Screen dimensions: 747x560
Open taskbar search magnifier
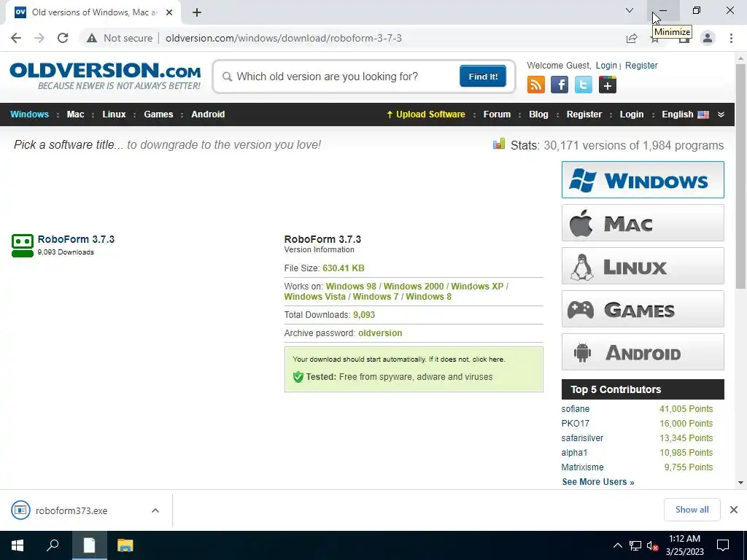pos(53,545)
